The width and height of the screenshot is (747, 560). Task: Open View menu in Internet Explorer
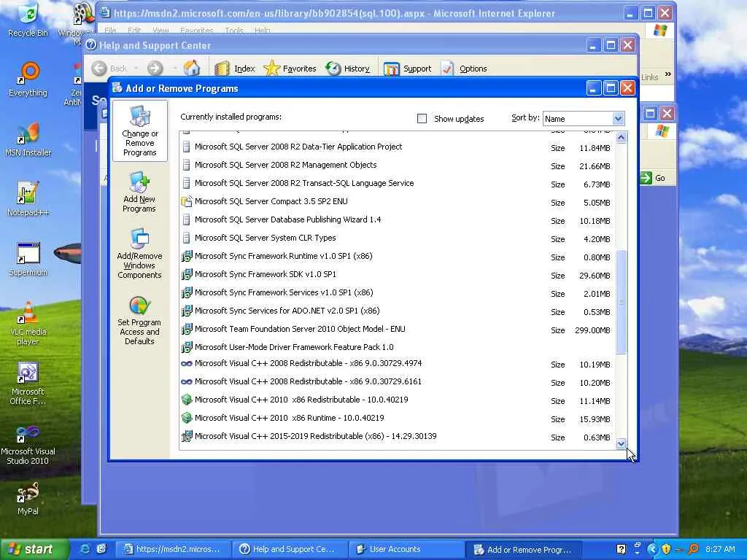click(x=160, y=31)
